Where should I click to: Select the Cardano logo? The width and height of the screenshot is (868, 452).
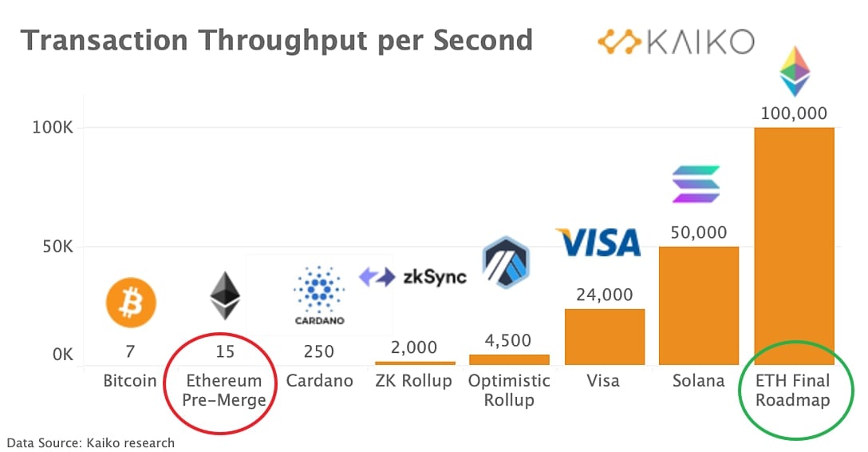click(319, 295)
